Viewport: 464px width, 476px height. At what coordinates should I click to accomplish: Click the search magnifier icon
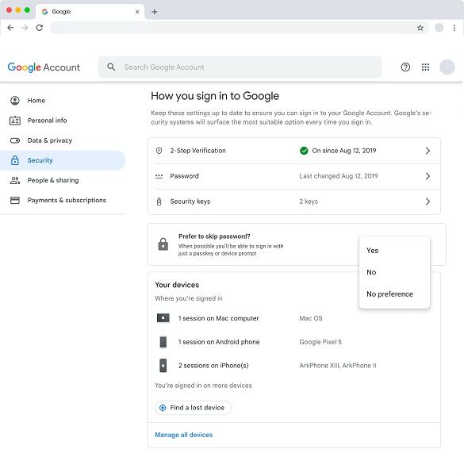pos(111,67)
